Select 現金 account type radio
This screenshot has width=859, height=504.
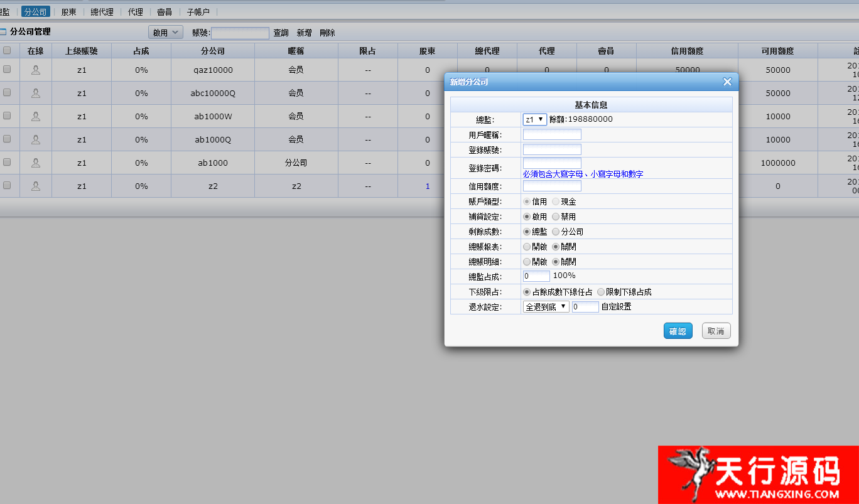pyautogui.click(x=556, y=201)
